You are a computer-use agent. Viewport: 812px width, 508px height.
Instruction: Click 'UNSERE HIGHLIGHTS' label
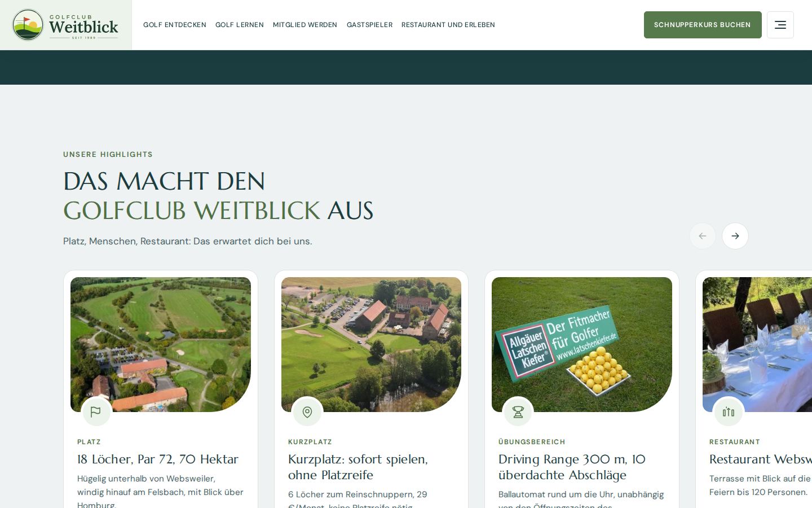[x=108, y=154]
